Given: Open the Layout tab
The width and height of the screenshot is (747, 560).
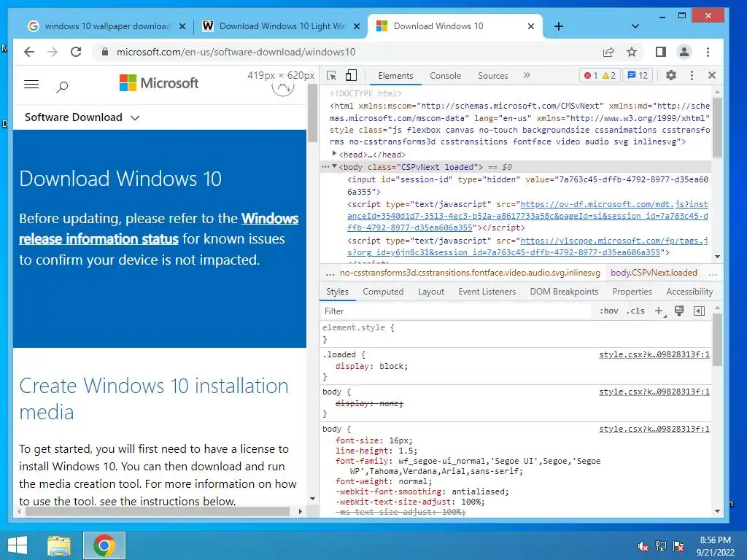Looking at the screenshot, I should click(x=431, y=292).
